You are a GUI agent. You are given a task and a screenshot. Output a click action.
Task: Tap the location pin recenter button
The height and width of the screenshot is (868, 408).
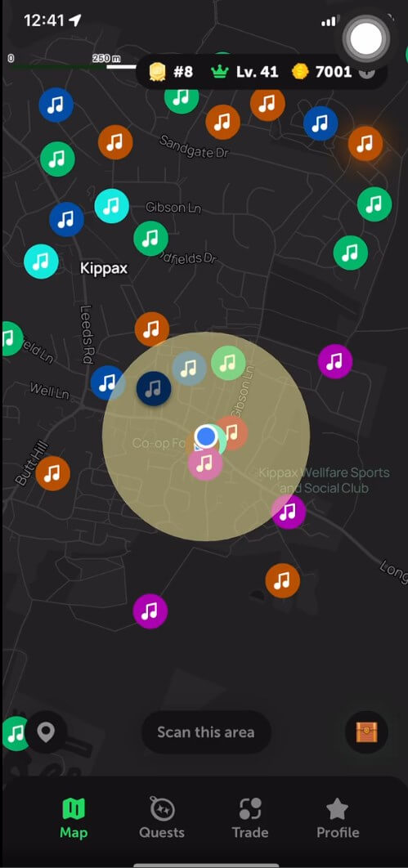coord(46,732)
